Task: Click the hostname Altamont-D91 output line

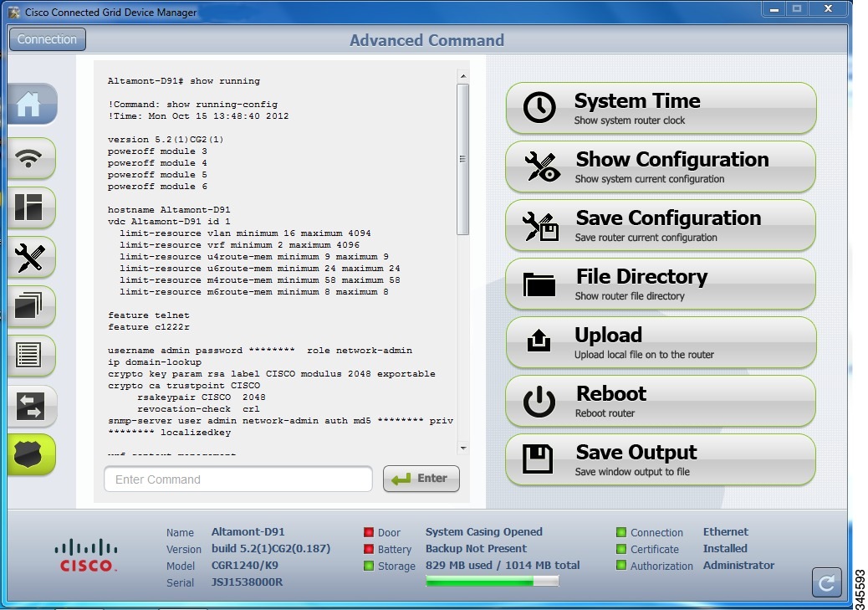Action: pos(169,209)
